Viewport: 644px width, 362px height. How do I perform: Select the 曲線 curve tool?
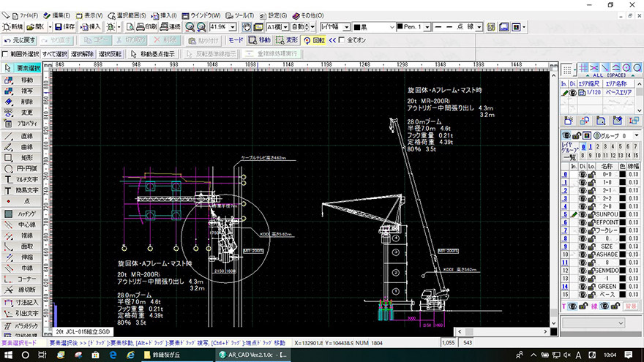[x=21, y=147]
